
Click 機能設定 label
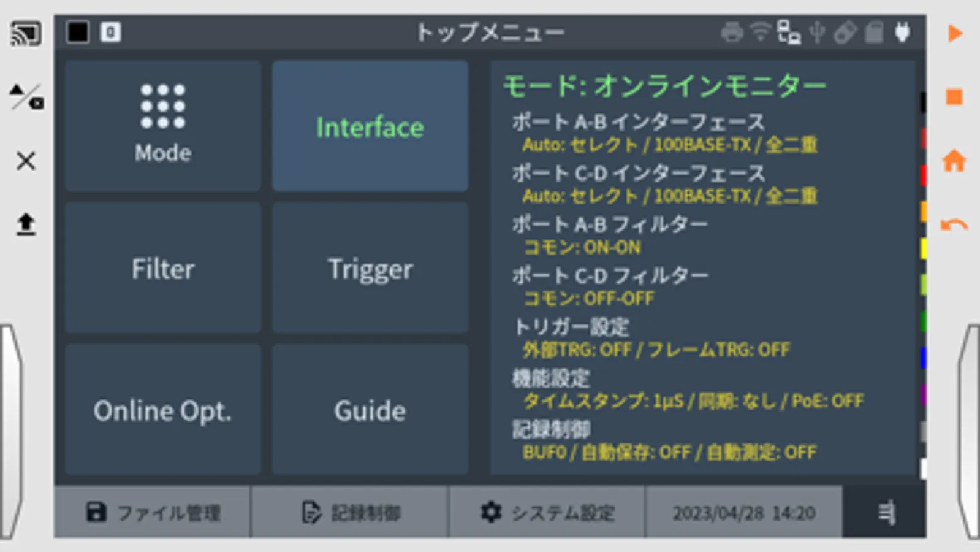(x=551, y=378)
